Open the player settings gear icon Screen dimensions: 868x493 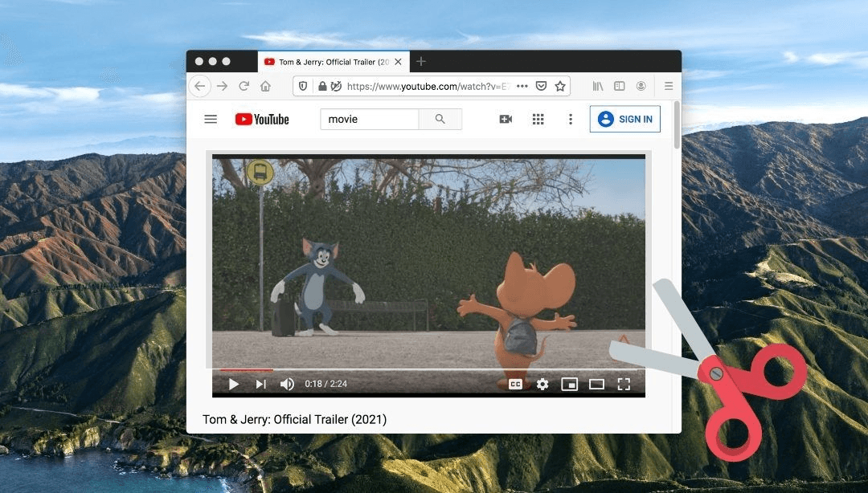[x=542, y=384]
